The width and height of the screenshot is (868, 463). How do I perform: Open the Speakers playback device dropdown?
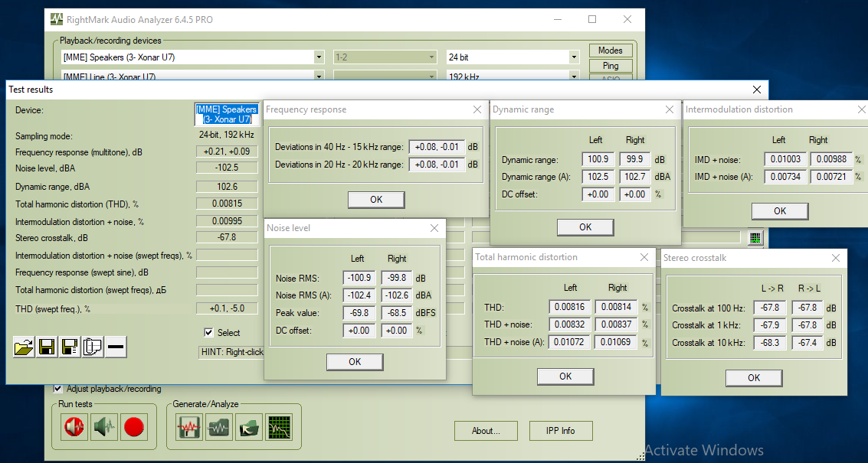(319, 57)
